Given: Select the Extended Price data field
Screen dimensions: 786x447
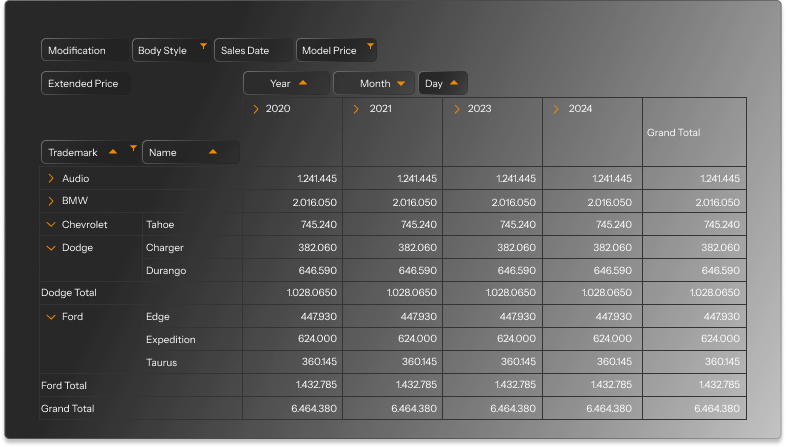Looking at the screenshot, I should pyautogui.click(x=83, y=84).
